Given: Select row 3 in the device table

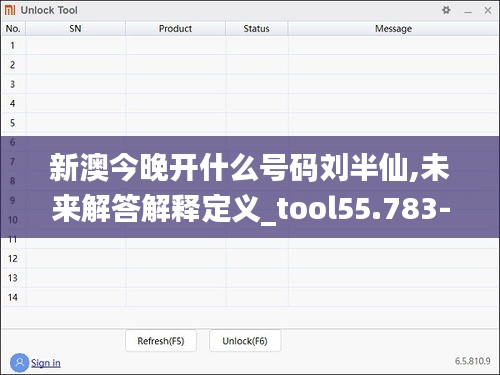Looking at the screenshot, I should tap(250, 84).
